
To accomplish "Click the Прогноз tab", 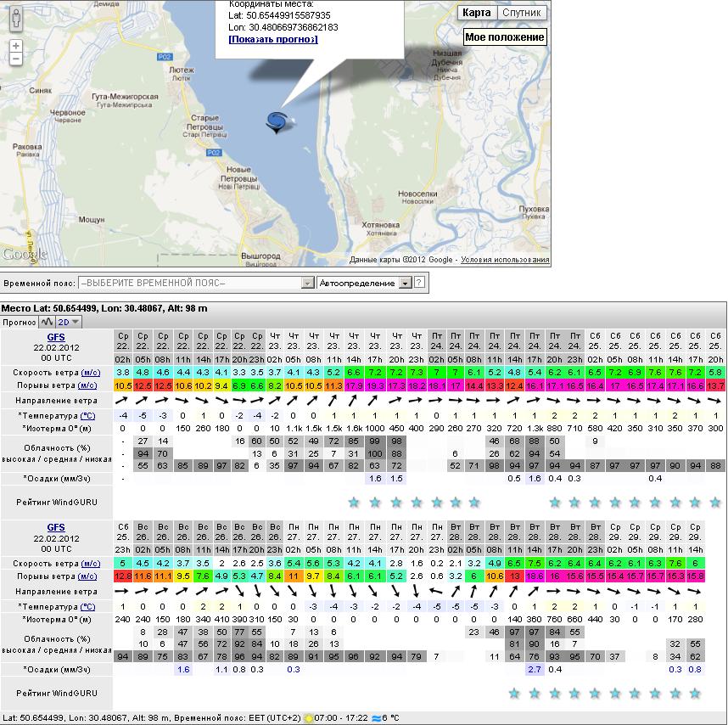I will point(19,322).
